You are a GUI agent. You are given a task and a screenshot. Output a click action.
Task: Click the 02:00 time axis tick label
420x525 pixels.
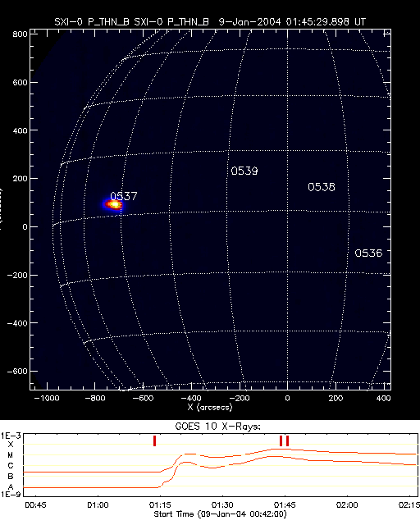click(x=347, y=505)
